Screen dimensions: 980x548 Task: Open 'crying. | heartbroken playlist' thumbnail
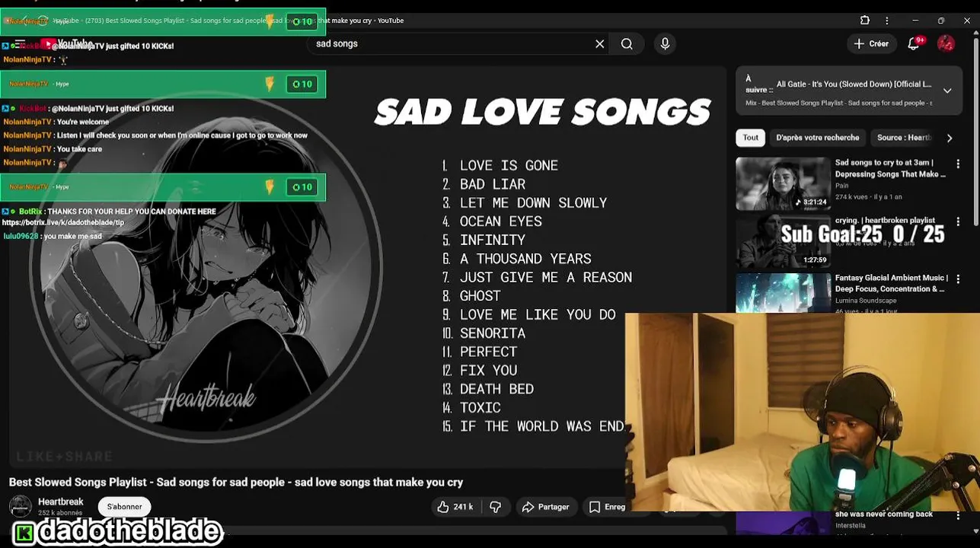(x=783, y=241)
